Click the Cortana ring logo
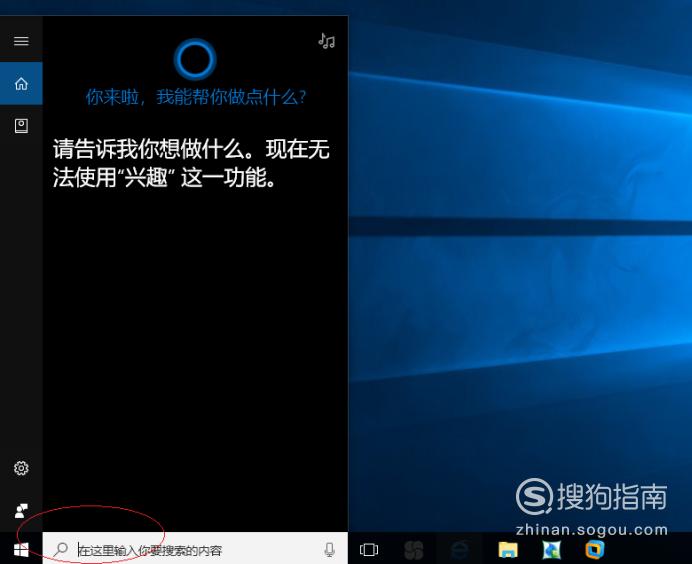Image resolution: width=692 pixels, height=564 pixels. 195,59
